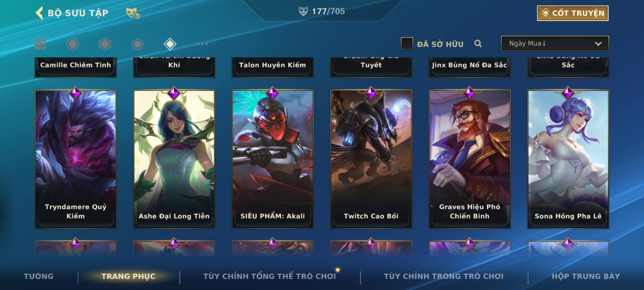The image size is (644, 290).
Task: Select the Sona Hồng Pha Lê skin
Action: (x=568, y=159)
